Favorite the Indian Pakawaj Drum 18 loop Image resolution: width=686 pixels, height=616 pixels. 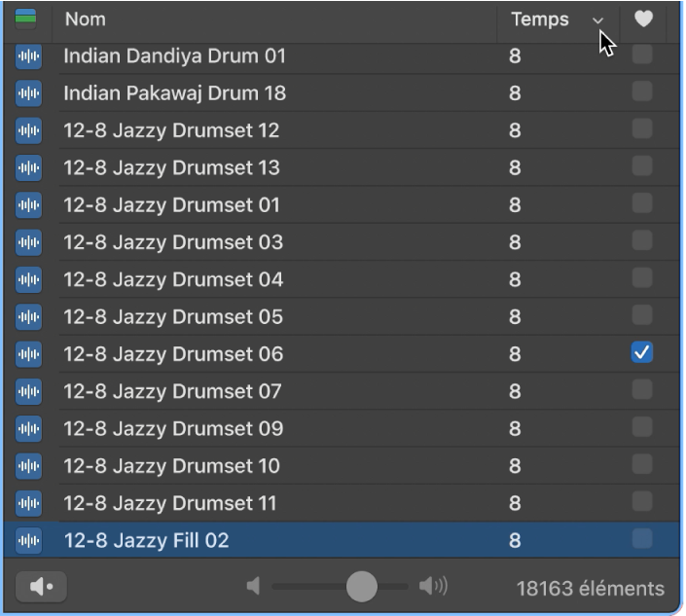click(x=642, y=92)
